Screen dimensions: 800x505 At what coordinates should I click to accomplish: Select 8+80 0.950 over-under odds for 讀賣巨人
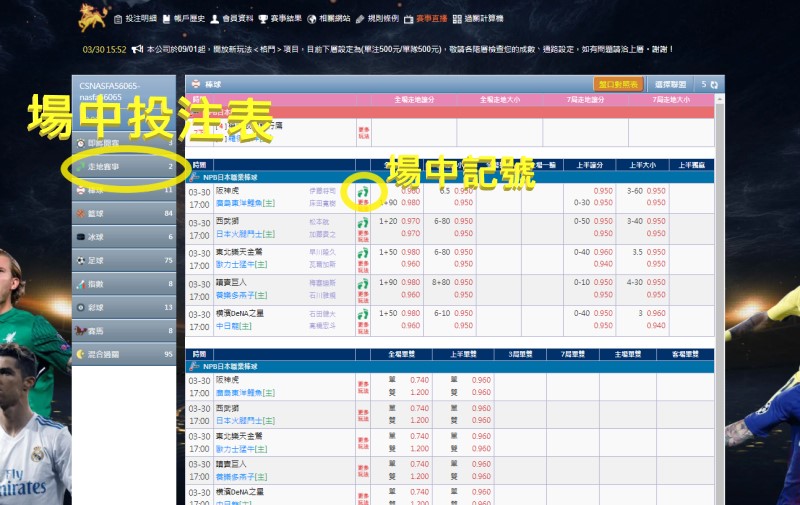click(x=452, y=282)
